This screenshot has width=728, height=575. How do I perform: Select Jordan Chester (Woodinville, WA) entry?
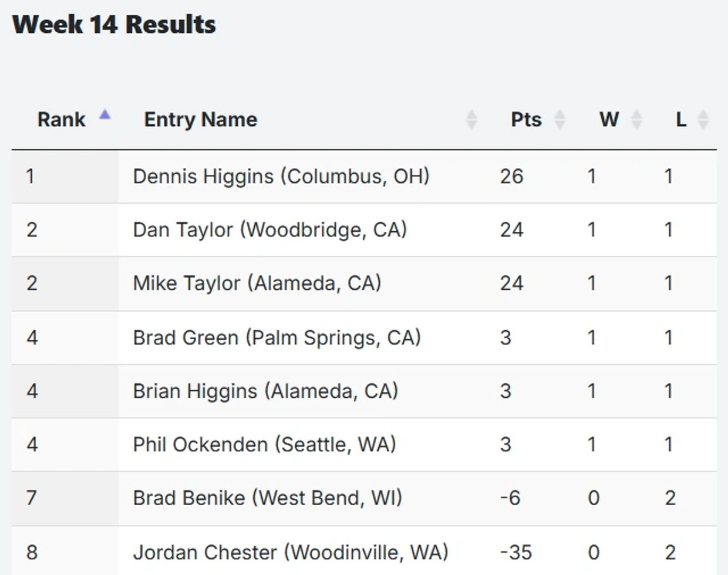point(290,552)
